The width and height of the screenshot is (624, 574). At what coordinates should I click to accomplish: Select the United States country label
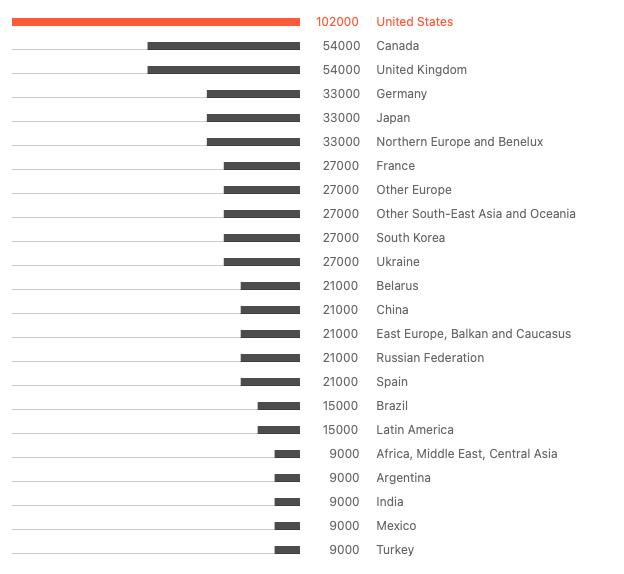[414, 22]
